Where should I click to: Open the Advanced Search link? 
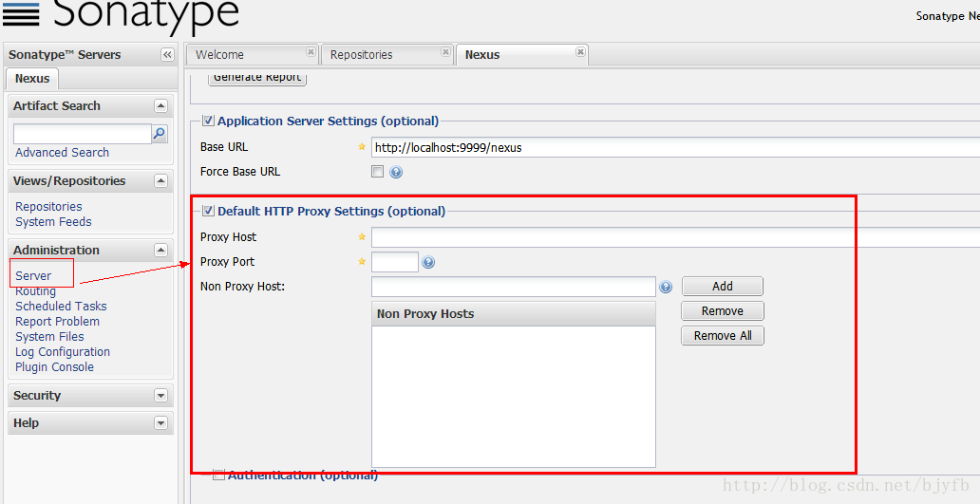(62, 153)
